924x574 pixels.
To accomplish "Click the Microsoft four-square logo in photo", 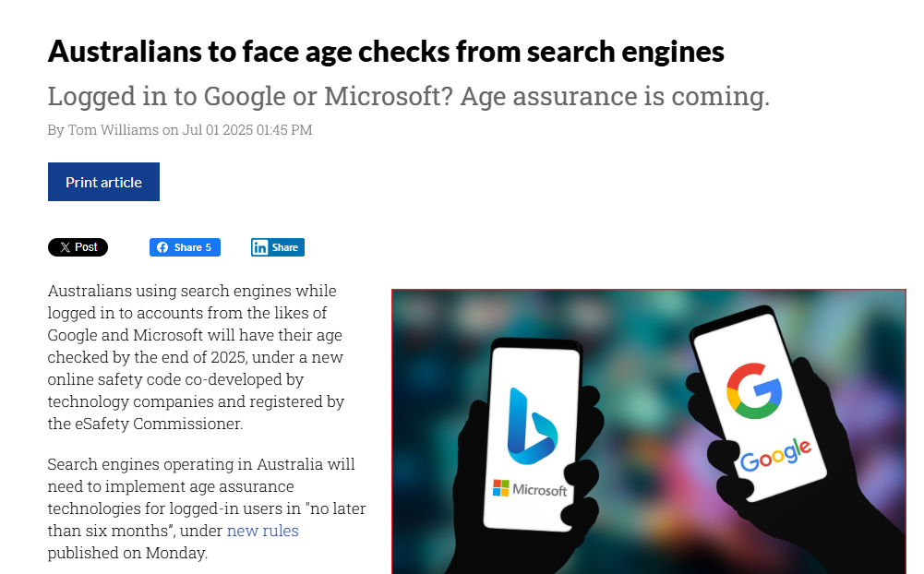I will point(501,487).
